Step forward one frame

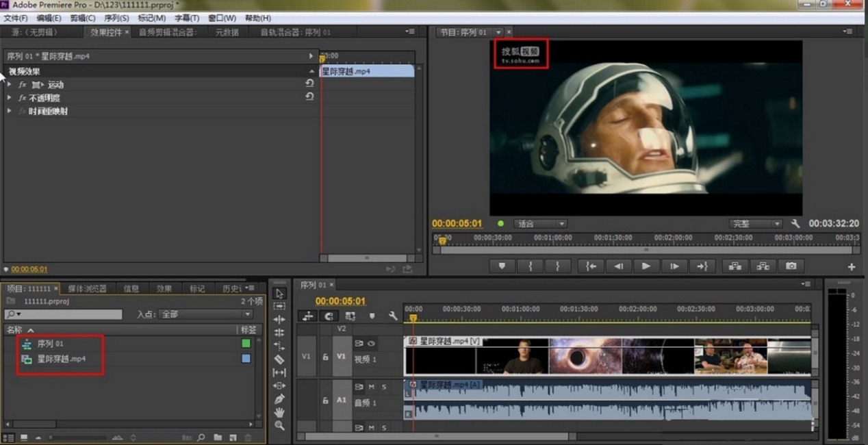pos(674,266)
